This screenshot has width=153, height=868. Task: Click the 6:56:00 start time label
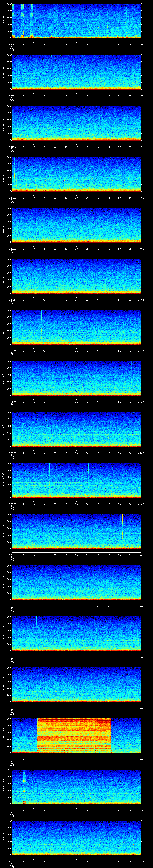[x=12, y=657]
